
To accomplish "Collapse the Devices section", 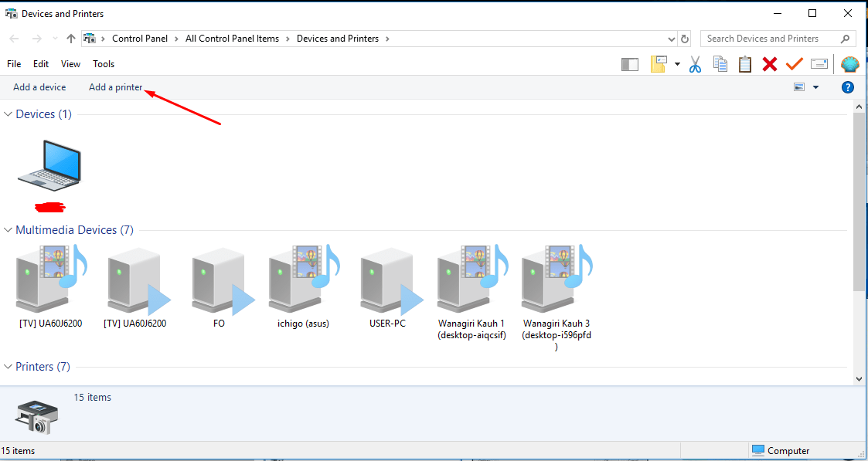I will tap(7, 114).
